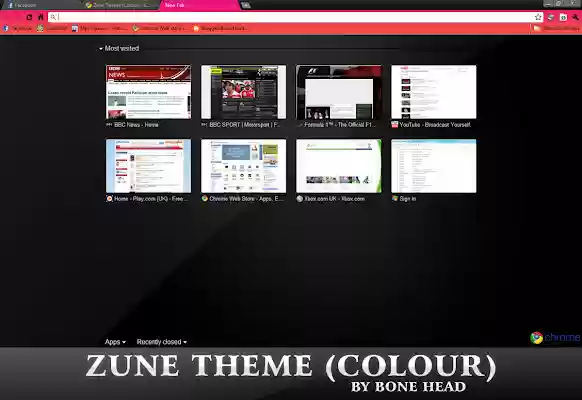
Task: Open the Chrome Web Store thumbnail
Action: (x=243, y=166)
